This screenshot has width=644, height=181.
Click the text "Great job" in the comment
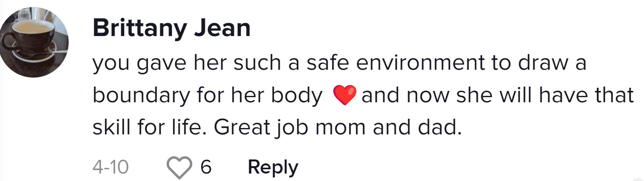[261, 128]
